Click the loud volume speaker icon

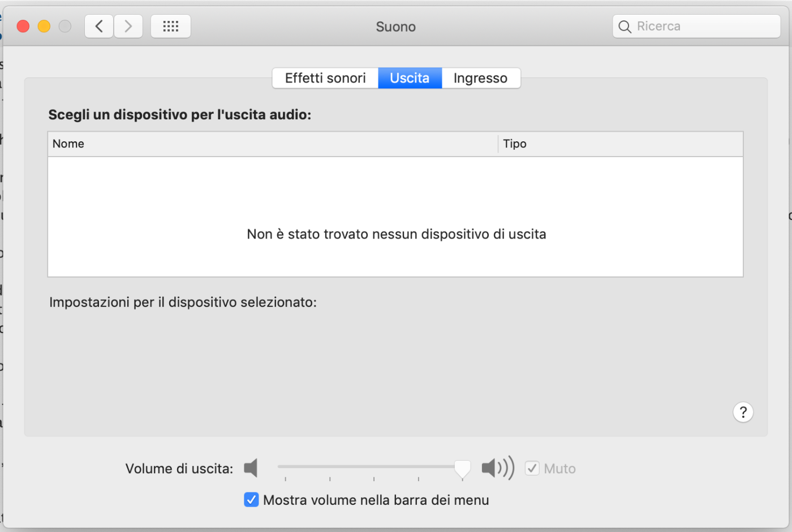pos(498,468)
